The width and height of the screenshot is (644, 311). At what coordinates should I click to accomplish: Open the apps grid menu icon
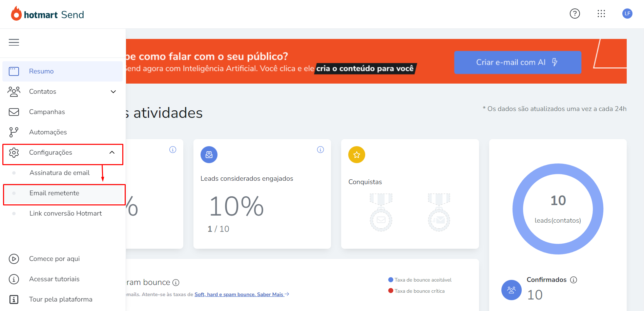[601, 14]
